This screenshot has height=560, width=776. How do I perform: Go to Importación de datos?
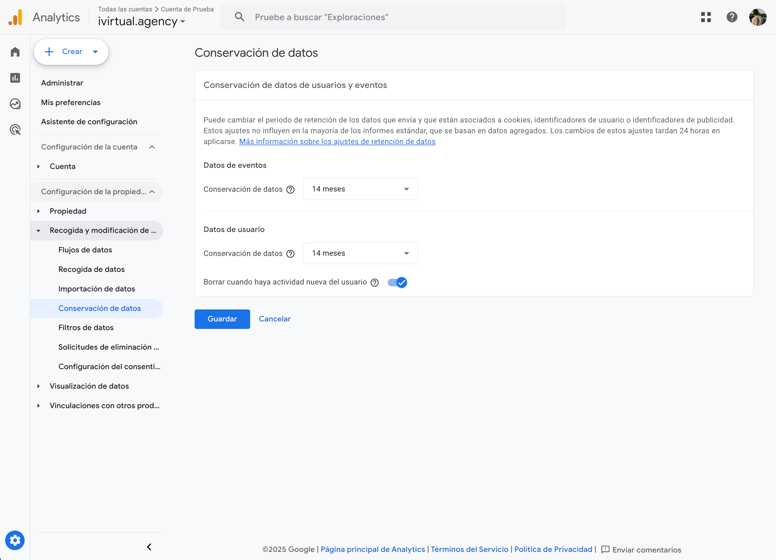tap(97, 289)
